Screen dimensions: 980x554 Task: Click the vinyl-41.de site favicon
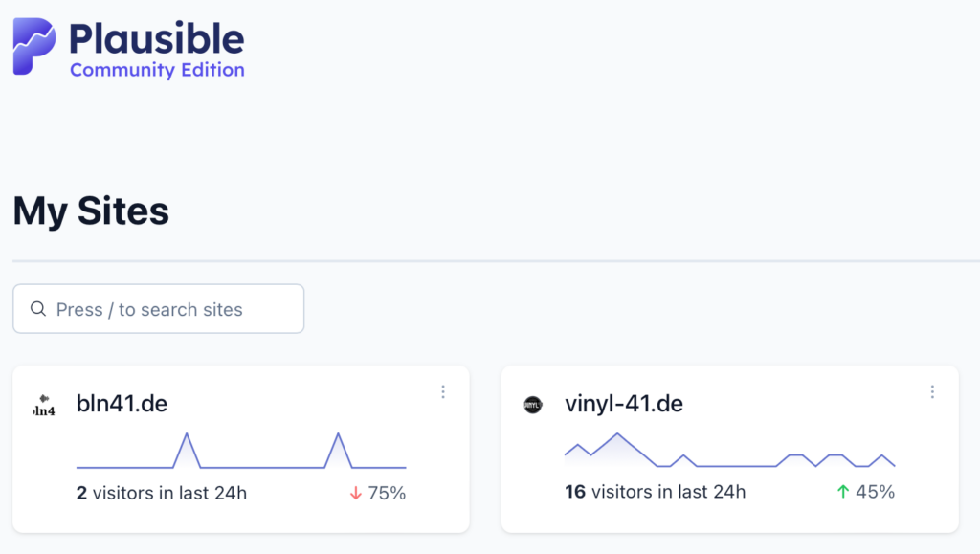[533, 404]
